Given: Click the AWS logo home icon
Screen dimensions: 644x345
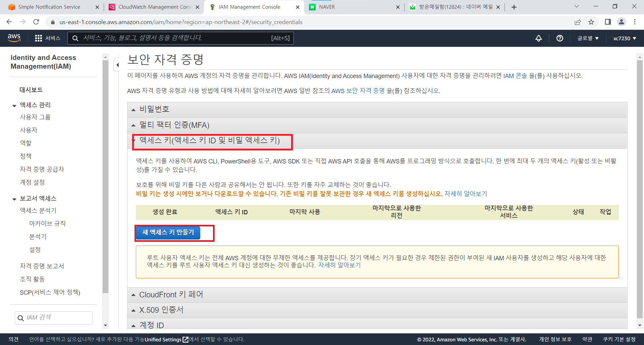Looking at the screenshot, I should [14, 38].
